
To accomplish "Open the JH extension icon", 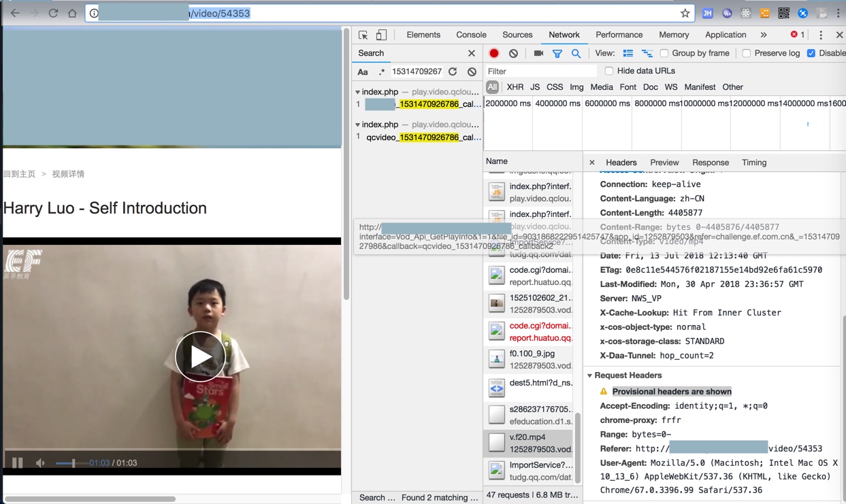I will coord(708,13).
